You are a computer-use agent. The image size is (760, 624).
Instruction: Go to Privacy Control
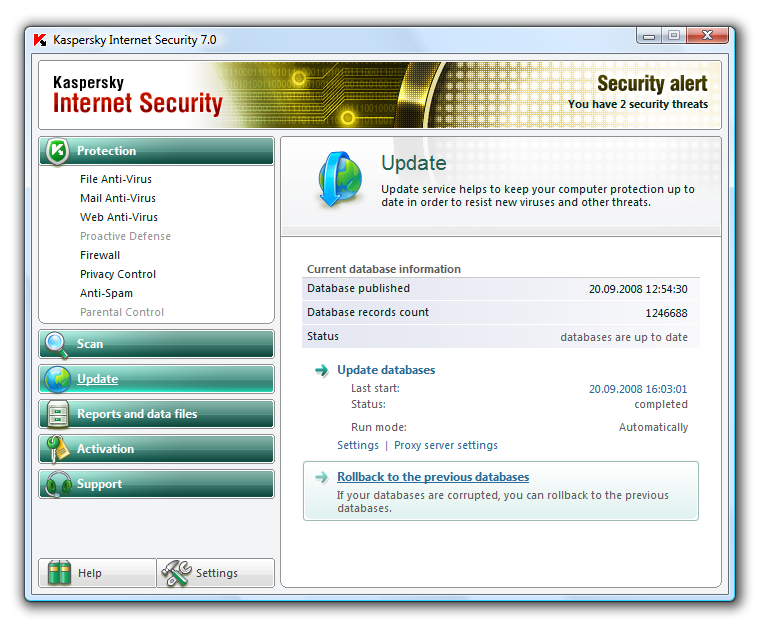[x=118, y=274]
